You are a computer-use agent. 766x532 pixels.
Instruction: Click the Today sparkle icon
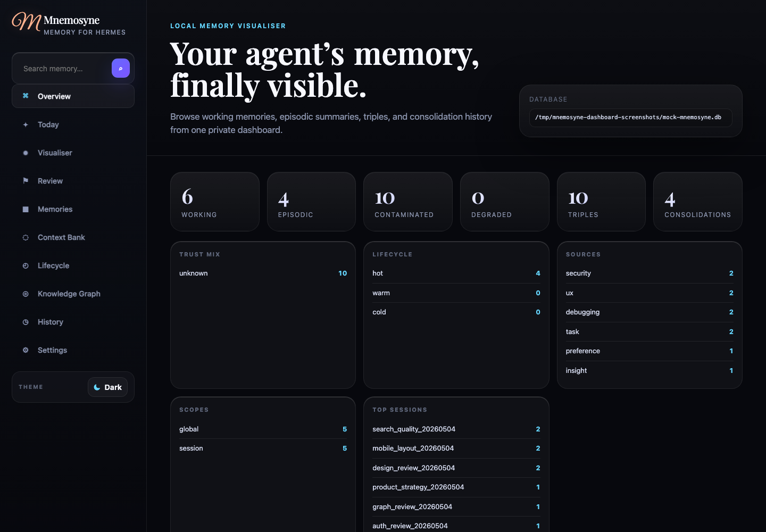[x=26, y=124]
